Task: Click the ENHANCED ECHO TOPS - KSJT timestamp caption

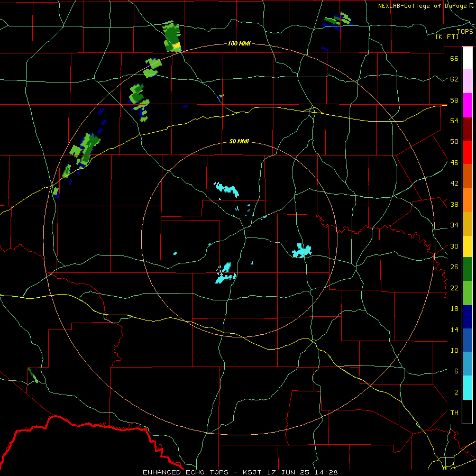Action: click(x=240, y=472)
